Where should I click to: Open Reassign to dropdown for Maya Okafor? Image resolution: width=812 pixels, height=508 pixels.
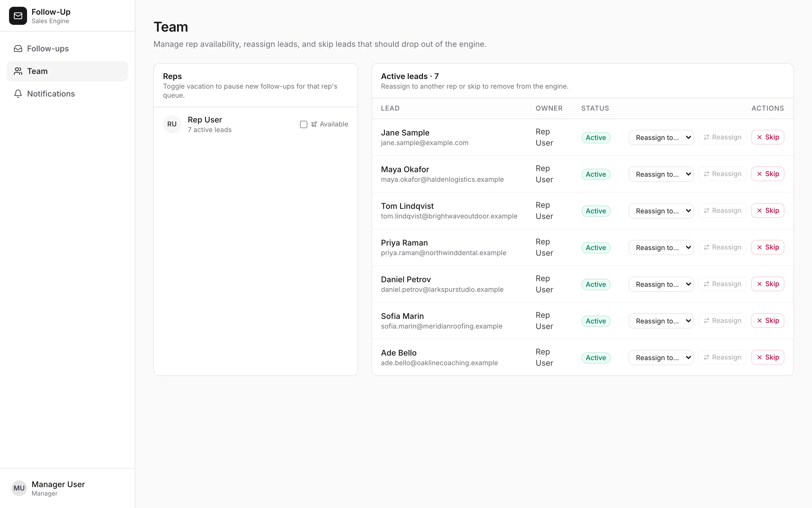pyautogui.click(x=661, y=174)
